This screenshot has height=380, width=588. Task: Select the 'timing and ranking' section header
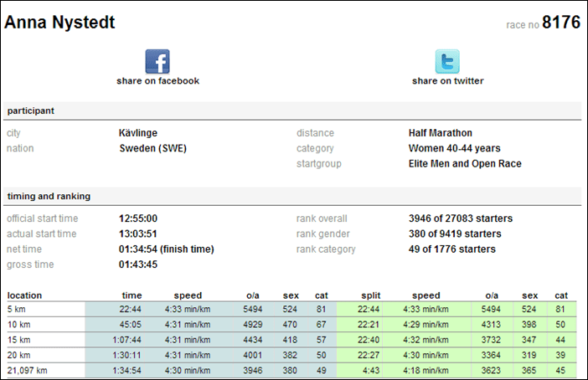click(49, 196)
